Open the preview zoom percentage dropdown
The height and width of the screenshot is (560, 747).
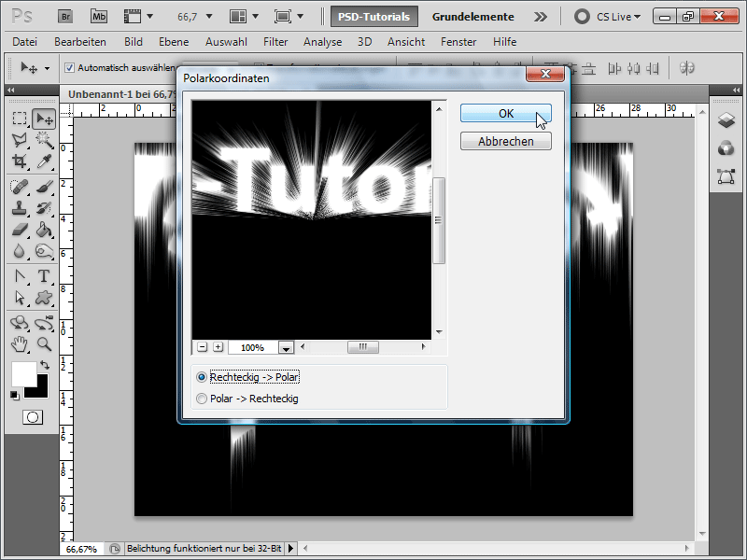pos(286,347)
